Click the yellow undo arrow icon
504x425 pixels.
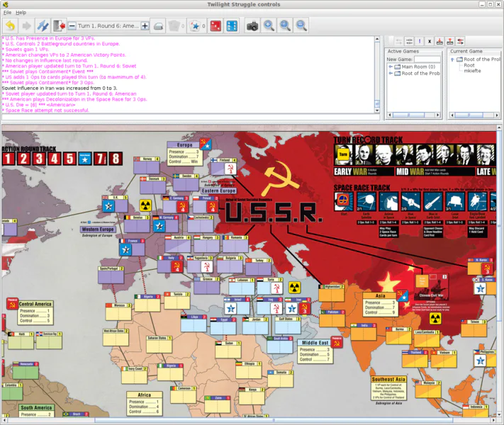point(10,25)
